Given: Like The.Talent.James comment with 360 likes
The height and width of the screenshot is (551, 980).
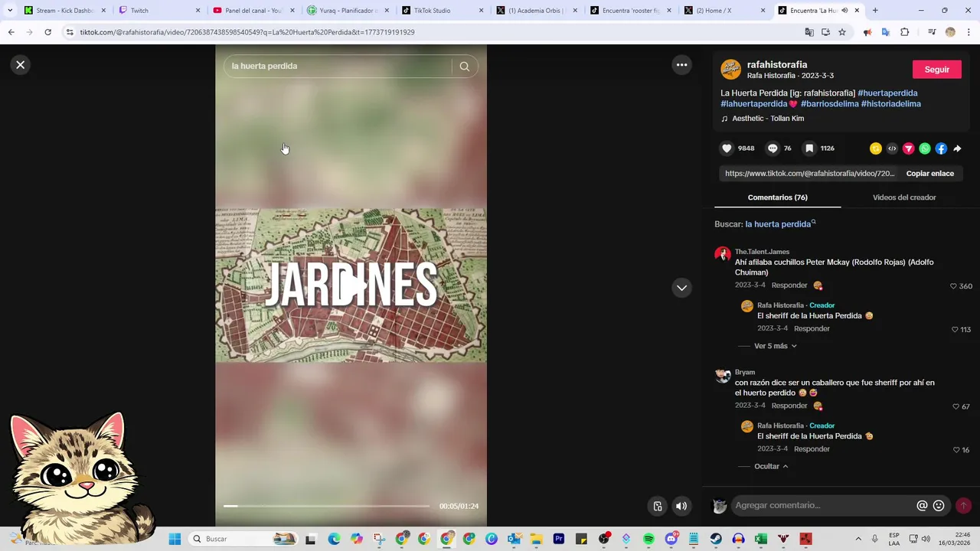Looking at the screenshot, I should point(953,286).
